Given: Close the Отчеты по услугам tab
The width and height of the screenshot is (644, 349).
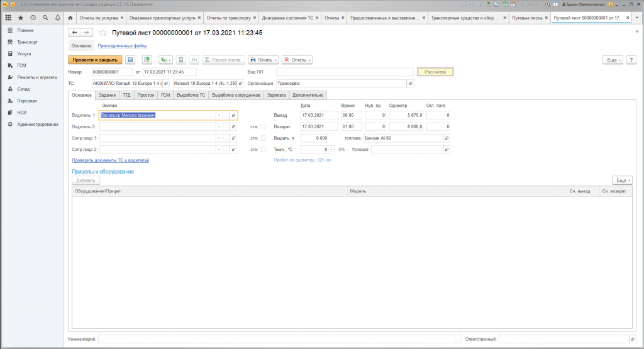Looking at the screenshot, I should 122,18.
